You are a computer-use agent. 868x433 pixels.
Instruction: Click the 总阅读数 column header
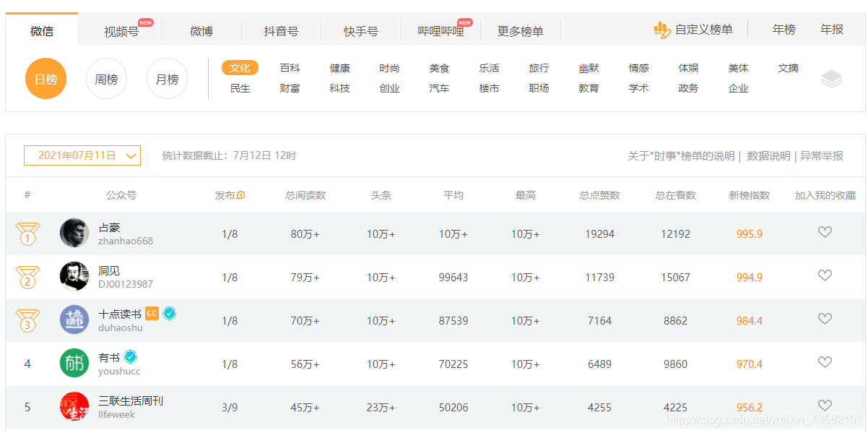pyautogui.click(x=305, y=195)
